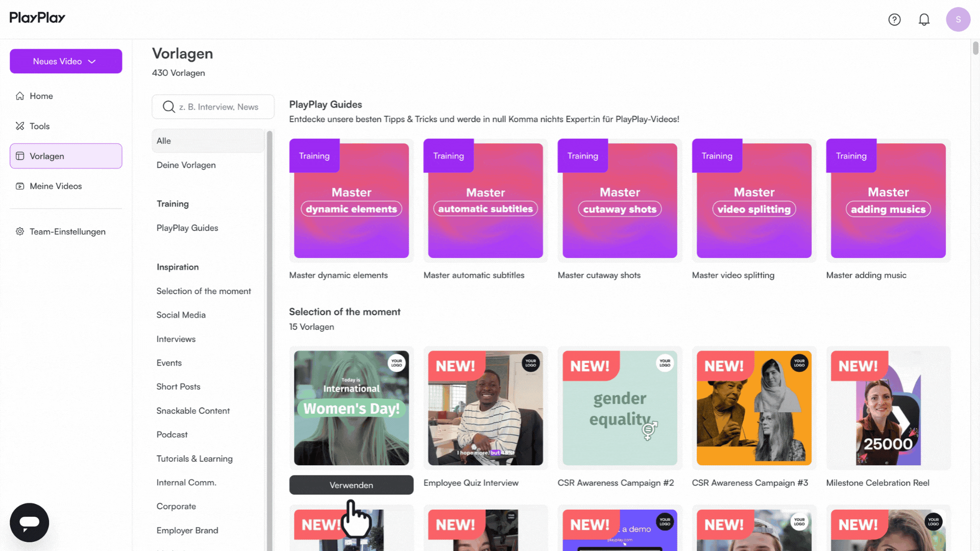The height and width of the screenshot is (551, 980).
Task: Open the notifications bell
Action: tap(924, 19)
